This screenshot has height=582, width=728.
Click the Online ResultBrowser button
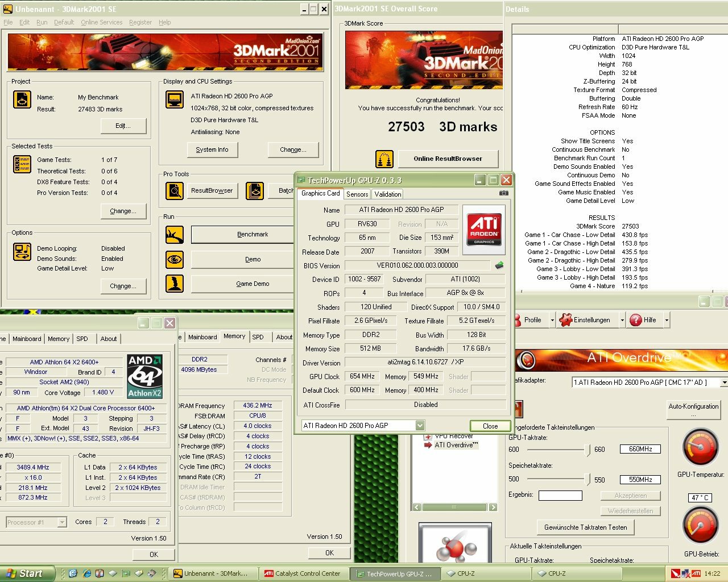[448, 159]
